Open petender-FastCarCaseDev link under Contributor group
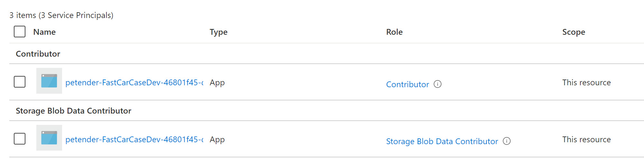 point(134,83)
